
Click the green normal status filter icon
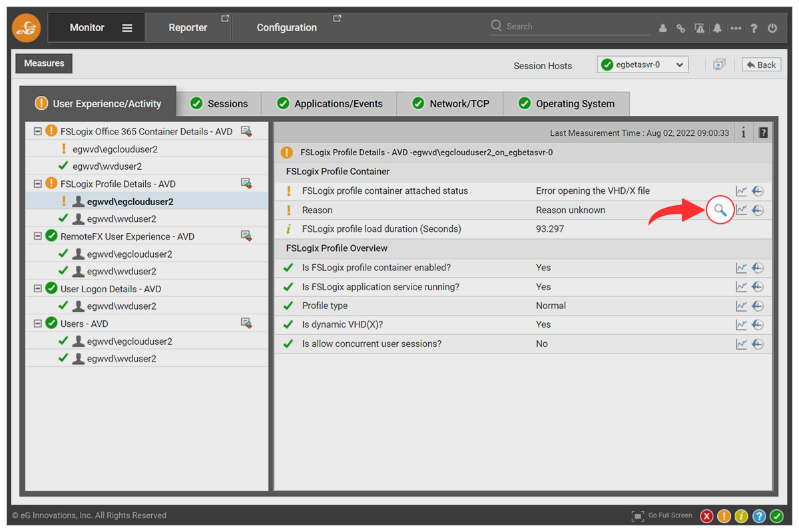776,516
